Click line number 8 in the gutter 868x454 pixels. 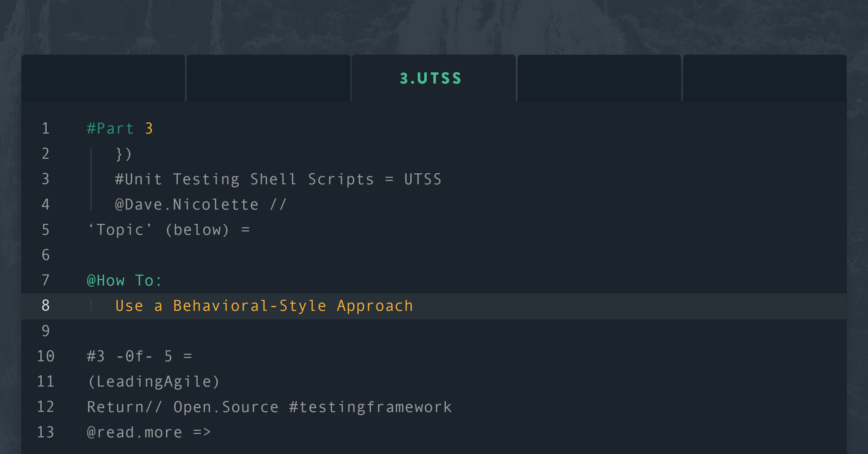46,306
